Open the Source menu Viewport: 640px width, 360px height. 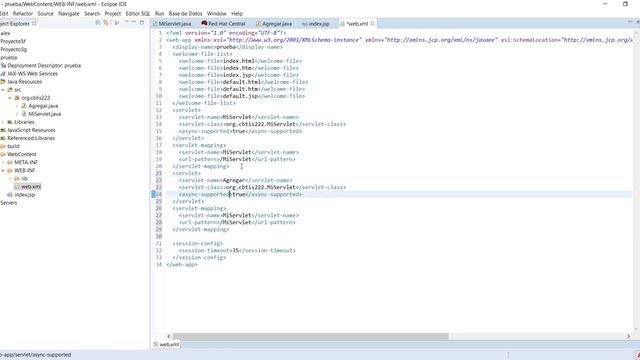pyautogui.click(x=45, y=13)
